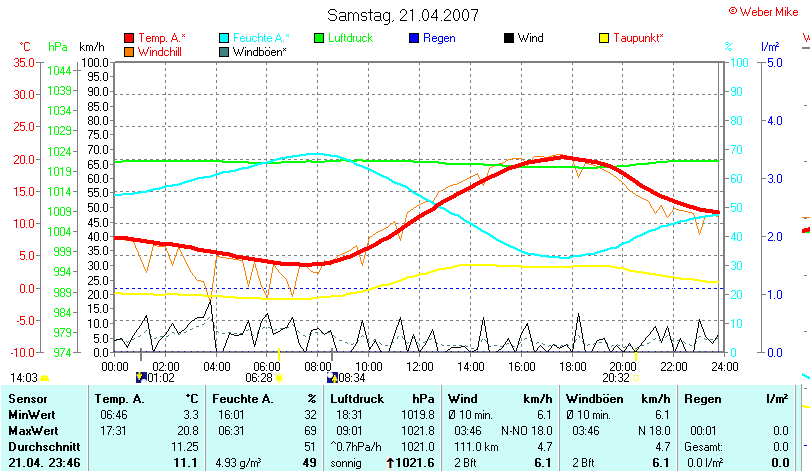
Task: Click the sonnig weather condition text
Action: [346, 463]
